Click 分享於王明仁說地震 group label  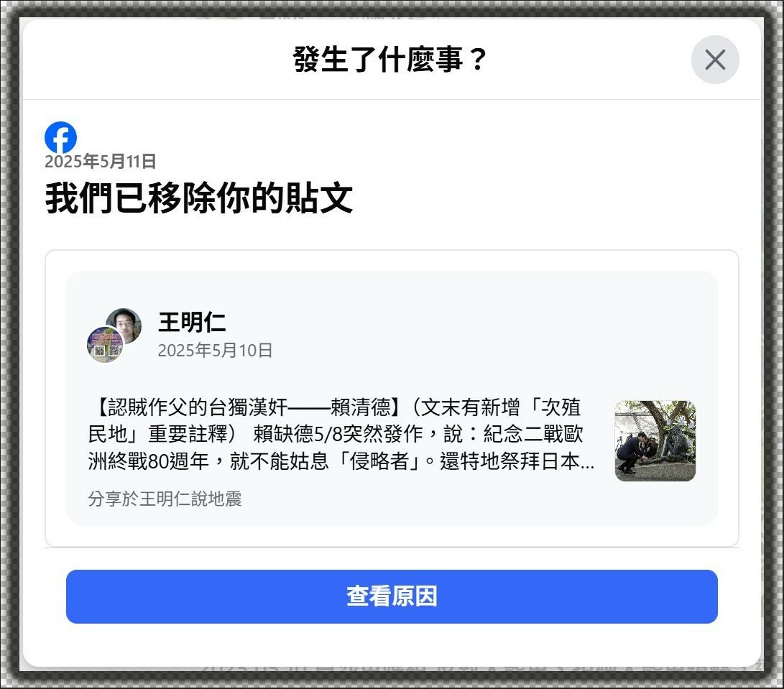[165, 499]
